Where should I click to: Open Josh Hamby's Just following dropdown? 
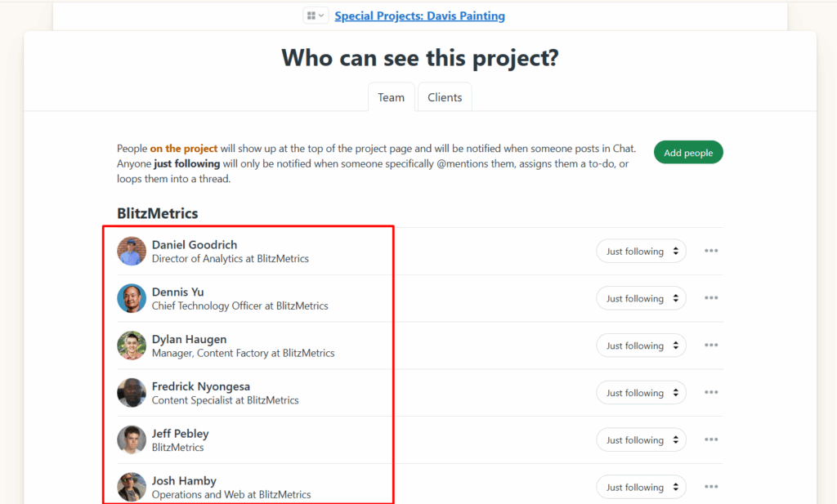(x=642, y=488)
